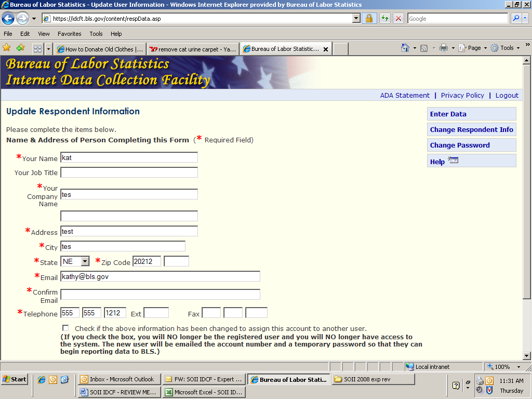532x399 pixels.
Task: Open the tab list dropdown arrow
Action: pos(48,49)
